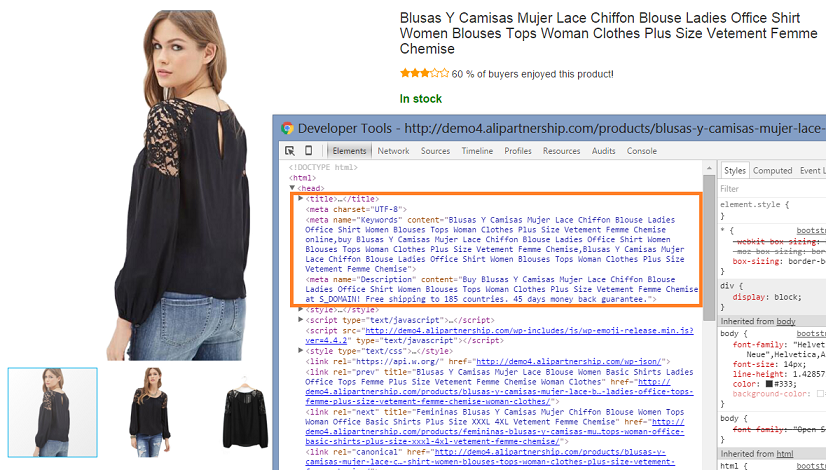826x470 pixels.
Task: Click the Chrome logo in Developer Tools title
Action: click(x=287, y=128)
